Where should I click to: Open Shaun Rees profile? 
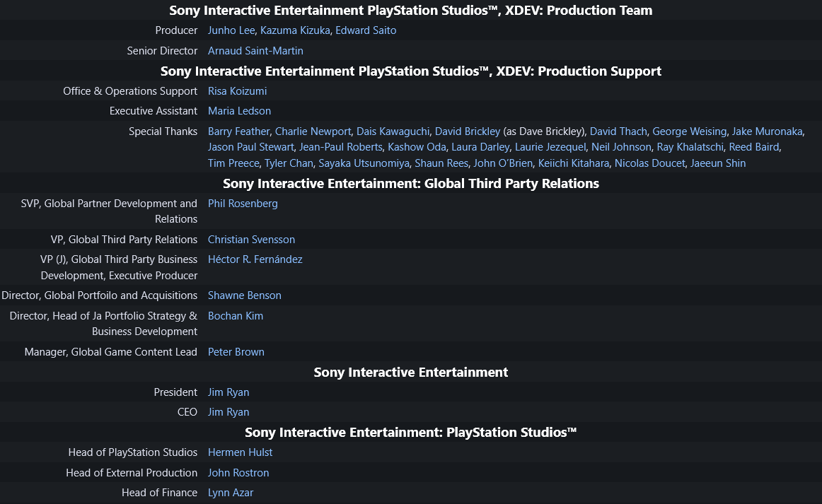tap(441, 163)
